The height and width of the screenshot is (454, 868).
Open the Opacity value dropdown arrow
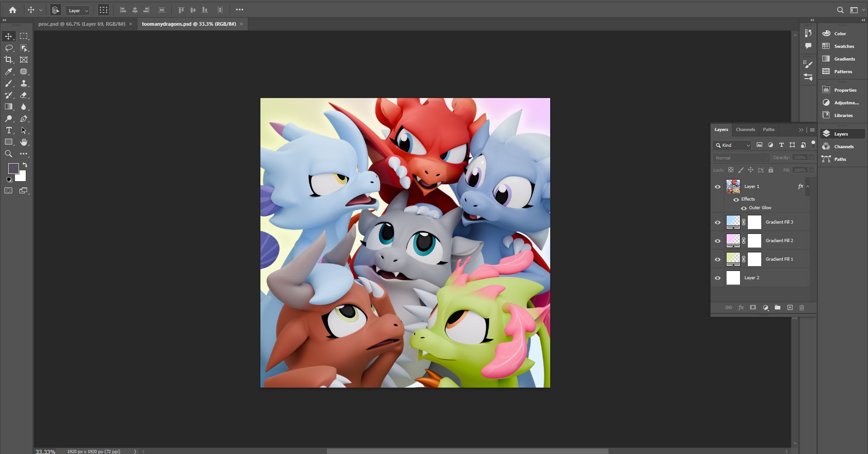pos(811,158)
